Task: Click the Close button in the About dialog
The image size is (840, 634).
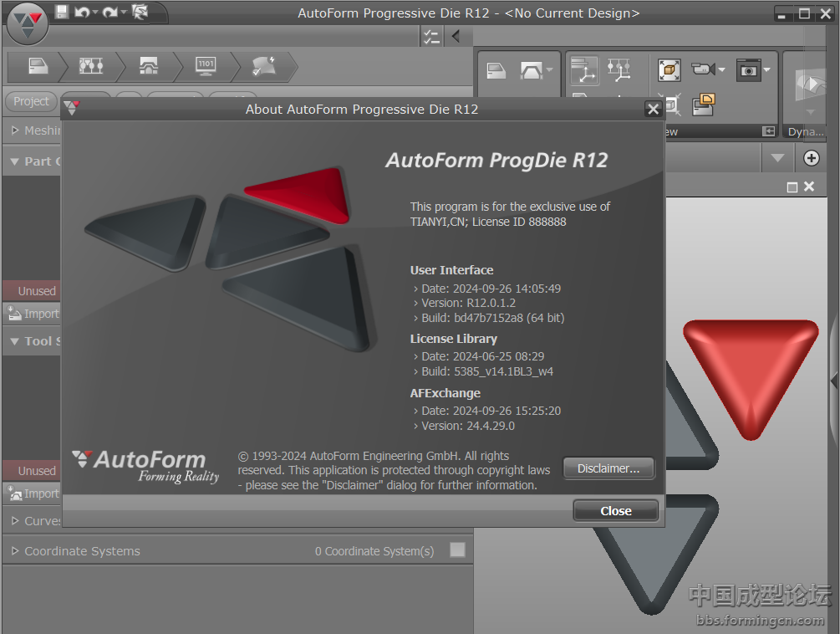Action: point(615,511)
